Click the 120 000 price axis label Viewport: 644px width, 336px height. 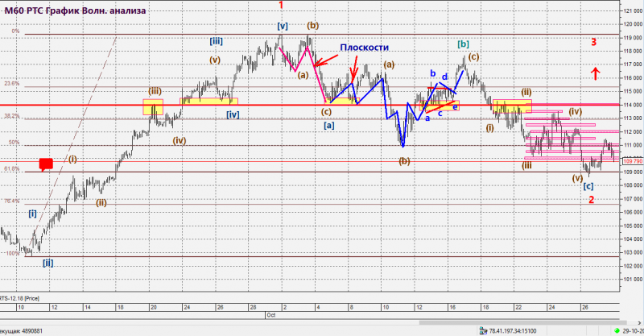coord(633,24)
